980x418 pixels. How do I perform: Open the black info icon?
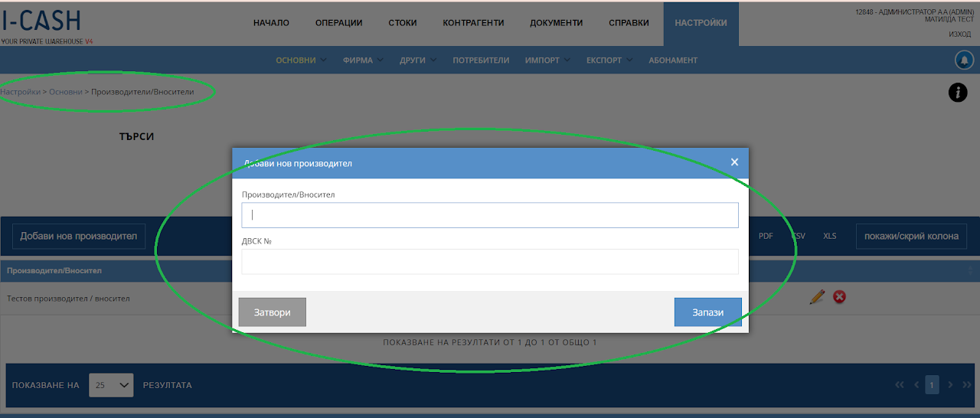[x=958, y=93]
